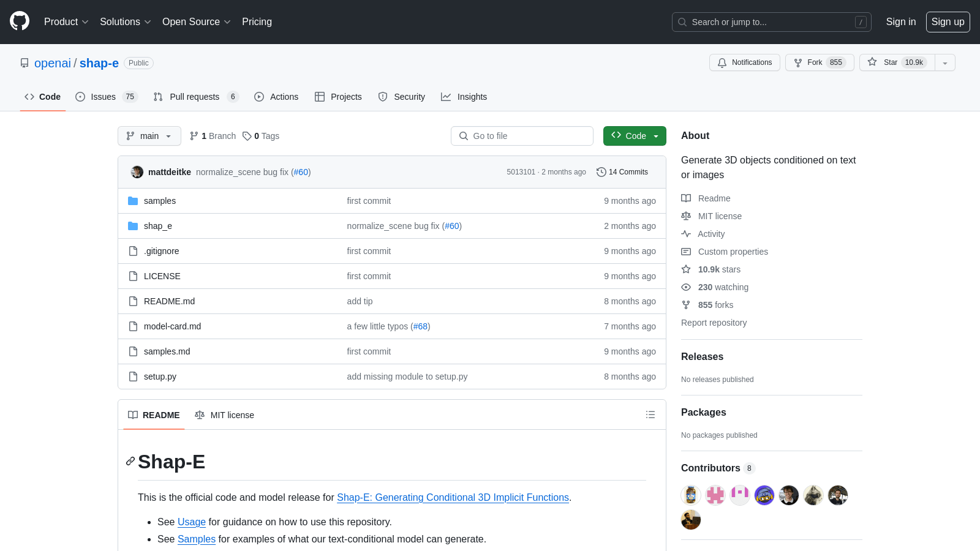Click the history clock icon for commits
This screenshot has height=551, width=980.
click(601, 172)
